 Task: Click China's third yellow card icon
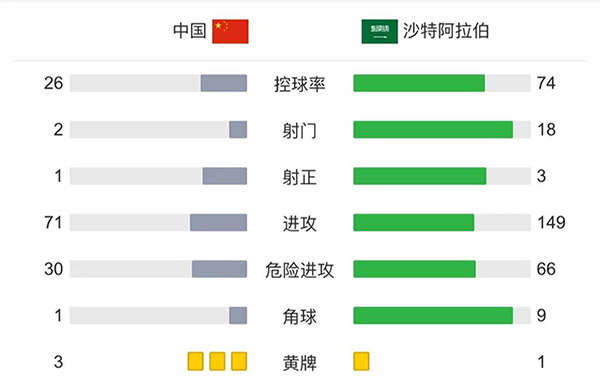(239, 362)
